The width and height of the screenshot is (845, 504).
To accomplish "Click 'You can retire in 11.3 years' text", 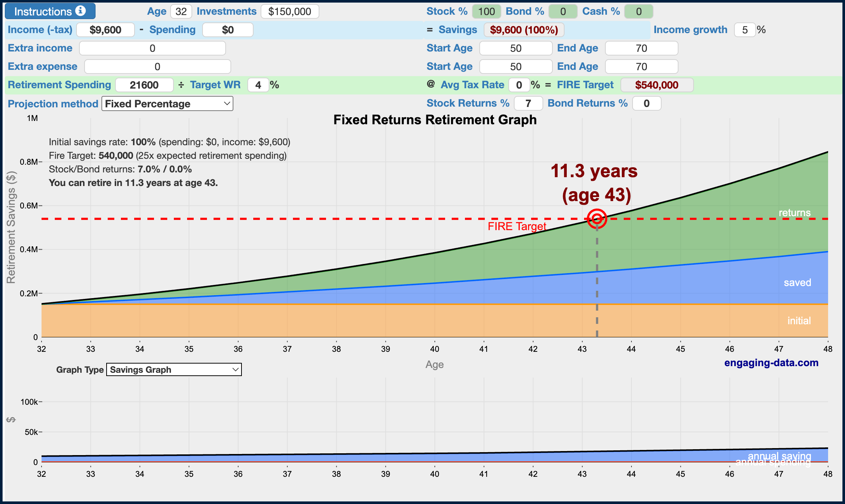I will [133, 183].
